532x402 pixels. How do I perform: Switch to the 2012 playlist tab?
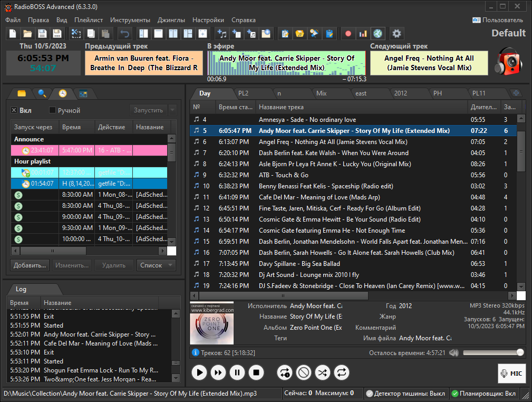(401, 93)
